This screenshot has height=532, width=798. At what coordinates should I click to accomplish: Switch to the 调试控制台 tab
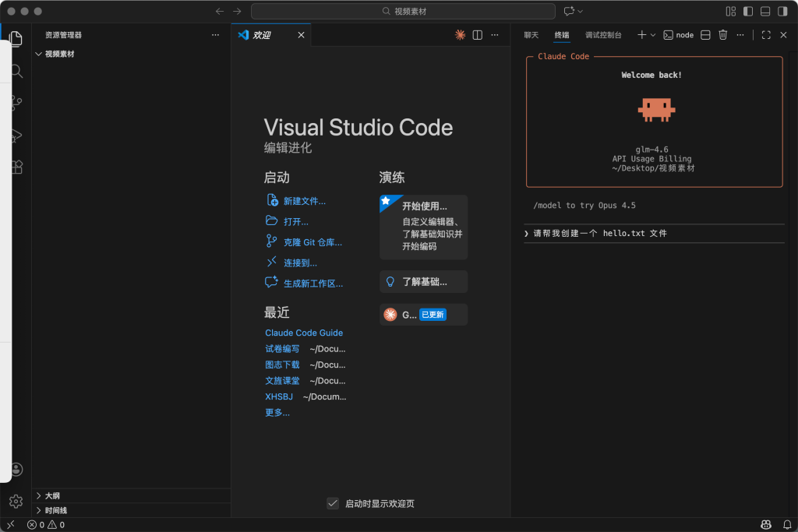point(603,35)
